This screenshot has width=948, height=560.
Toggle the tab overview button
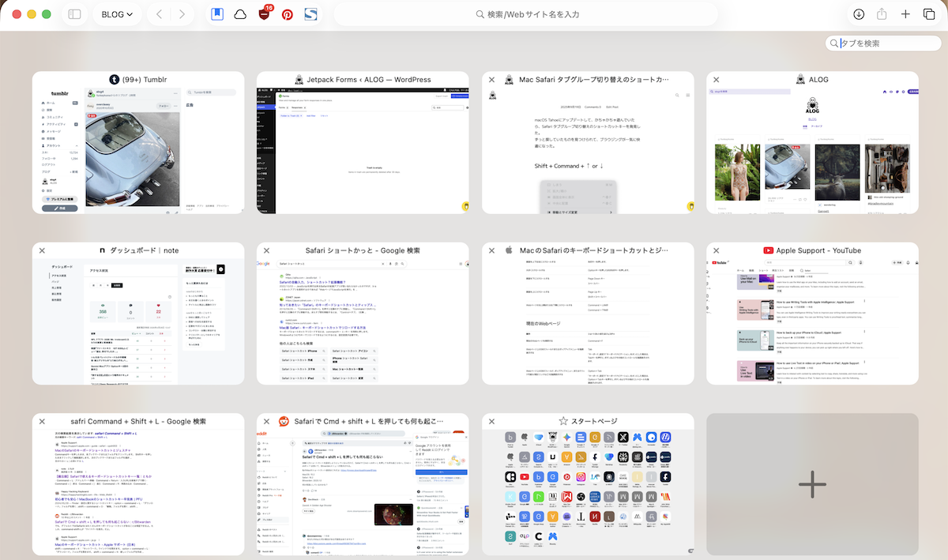pos(929,14)
